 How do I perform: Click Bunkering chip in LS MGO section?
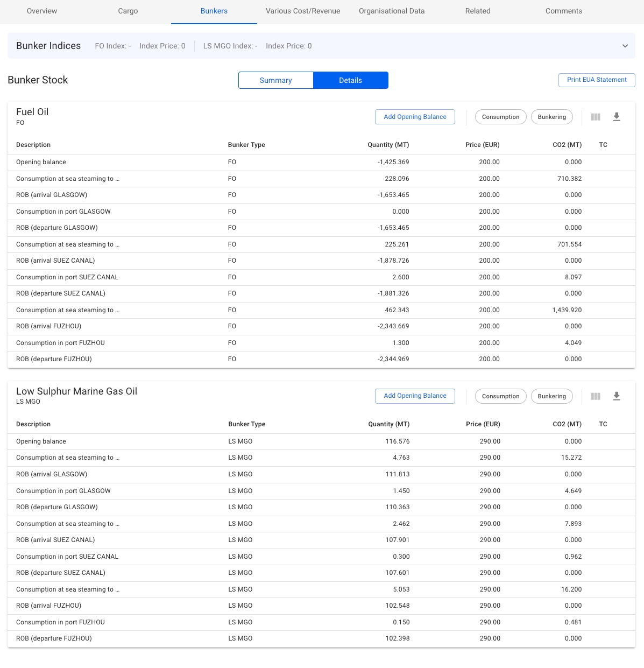[551, 396]
